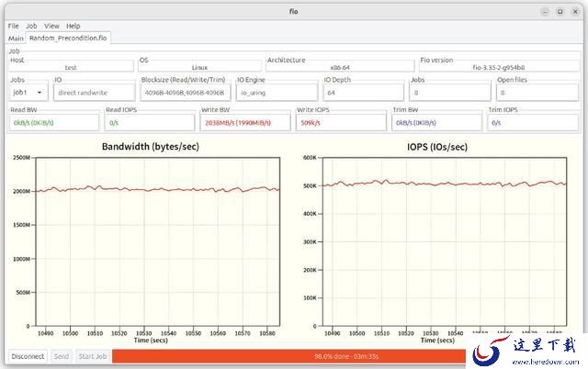Expand the job1 dropdown list

pyautogui.click(x=28, y=92)
